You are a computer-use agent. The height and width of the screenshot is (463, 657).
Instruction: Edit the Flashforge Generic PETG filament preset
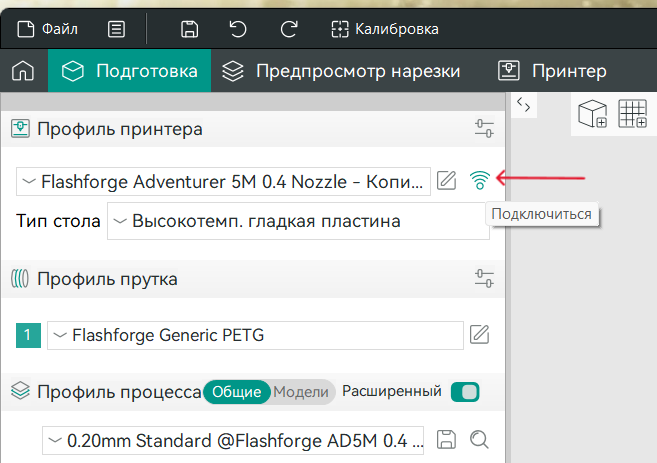coord(479,334)
